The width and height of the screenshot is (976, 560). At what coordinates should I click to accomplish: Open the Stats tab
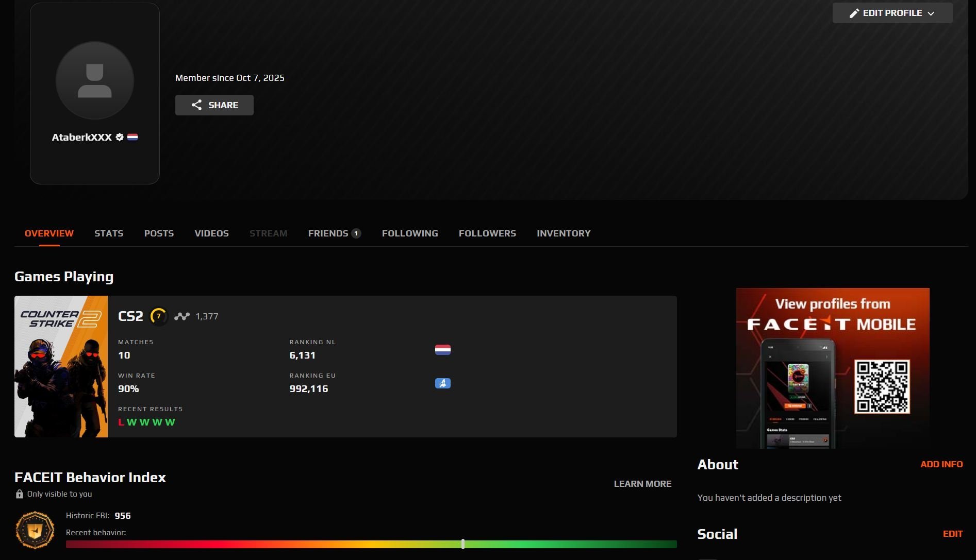(109, 233)
